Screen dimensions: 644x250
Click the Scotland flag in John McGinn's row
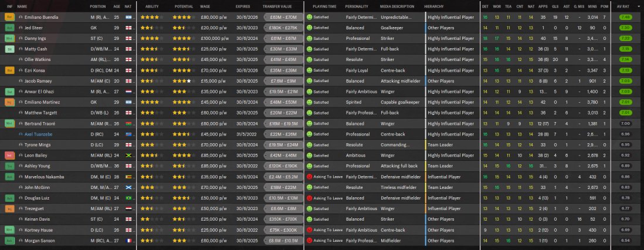click(x=128, y=187)
